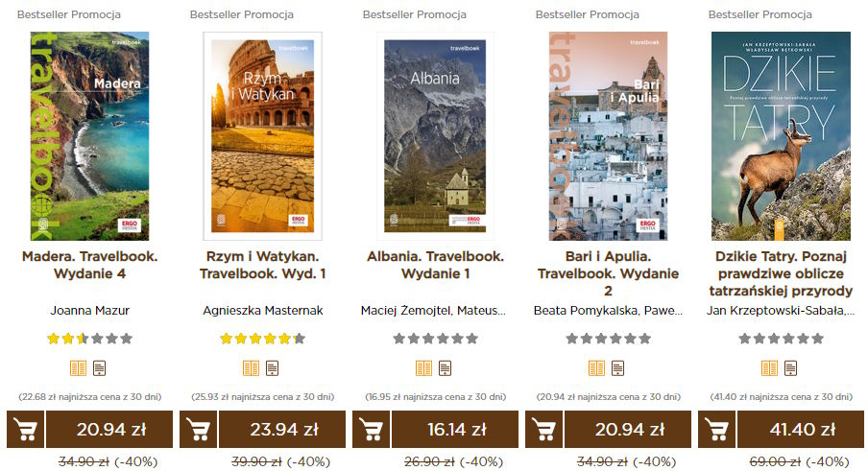Screen dimensions: 868x471
Task: Select printed book format icon for Madera
Action: coord(78,368)
